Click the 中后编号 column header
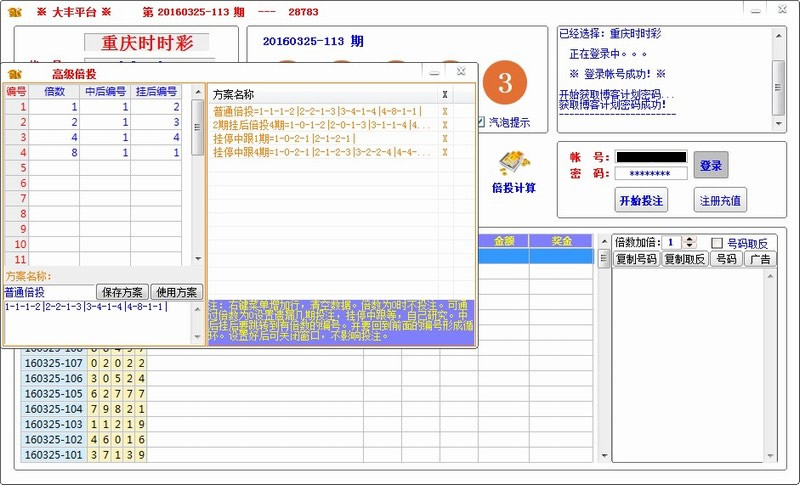The image size is (800, 485). click(x=105, y=91)
